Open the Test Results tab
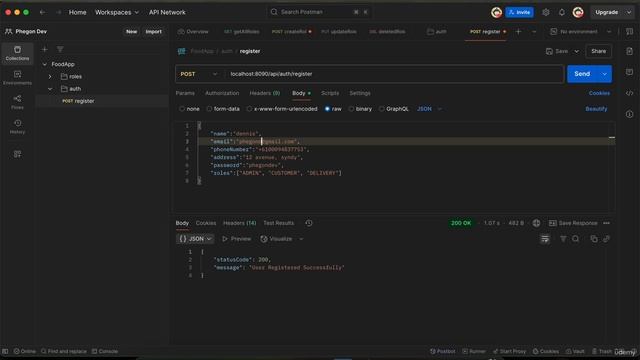Screen dimensions: 640x360 pos(278,223)
